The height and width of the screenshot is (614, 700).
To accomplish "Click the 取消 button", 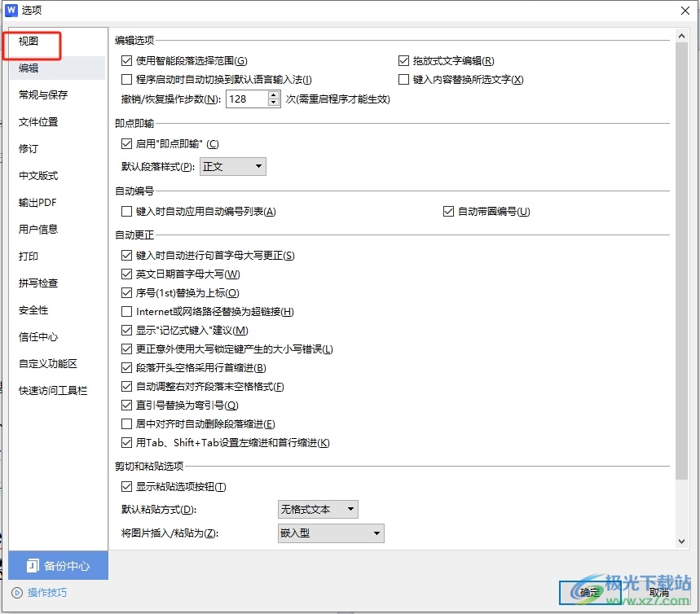I will coord(659,593).
